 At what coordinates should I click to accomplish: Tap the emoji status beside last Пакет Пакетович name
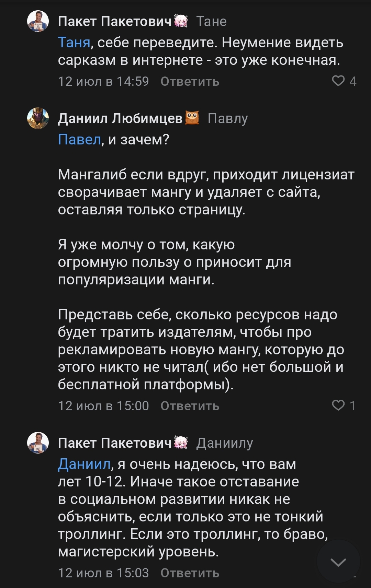point(181,443)
